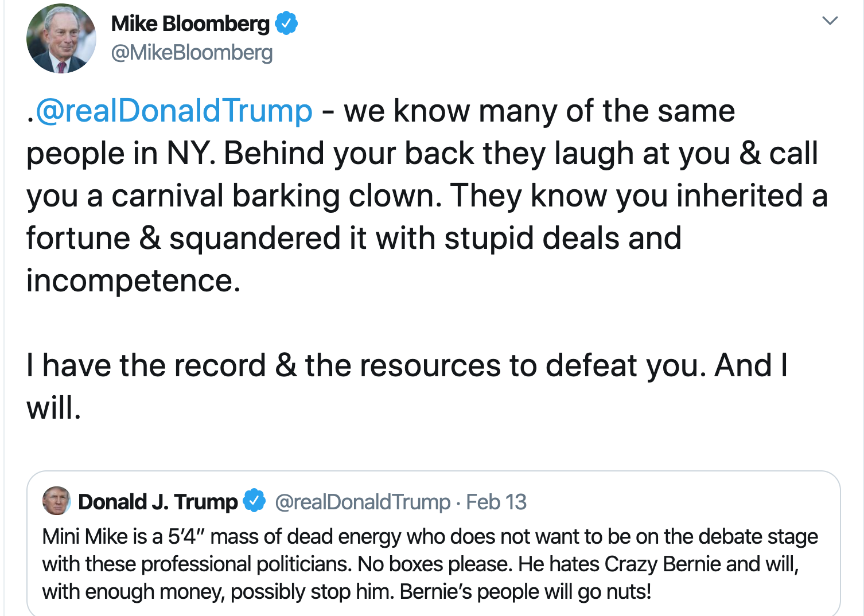864x616 pixels.
Task: Open Mike Bloomberg's profile picture
Action: (x=61, y=38)
